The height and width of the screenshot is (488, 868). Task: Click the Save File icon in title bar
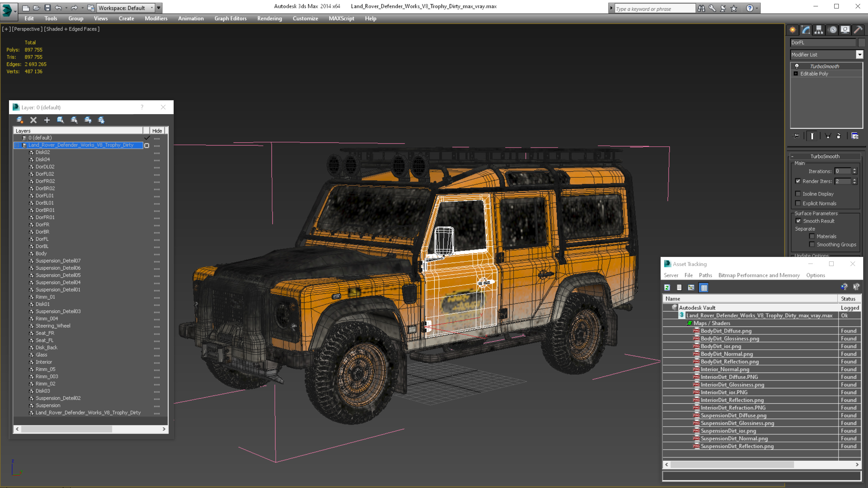click(x=48, y=8)
